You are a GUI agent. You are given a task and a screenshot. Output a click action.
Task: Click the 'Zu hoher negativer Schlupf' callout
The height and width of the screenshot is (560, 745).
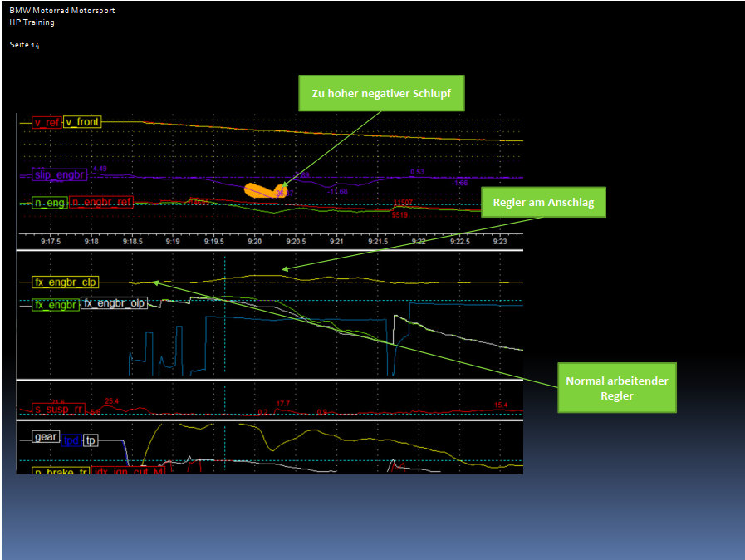[381, 94]
